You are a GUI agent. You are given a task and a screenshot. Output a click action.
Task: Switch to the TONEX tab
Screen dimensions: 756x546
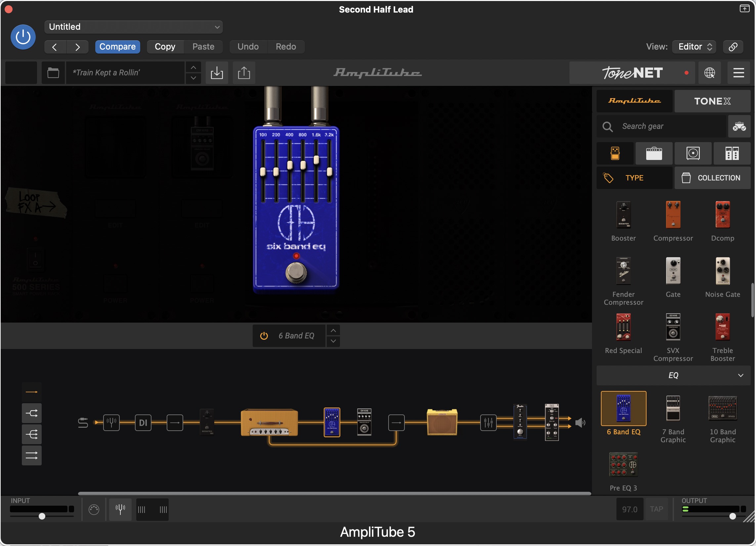[x=712, y=101]
